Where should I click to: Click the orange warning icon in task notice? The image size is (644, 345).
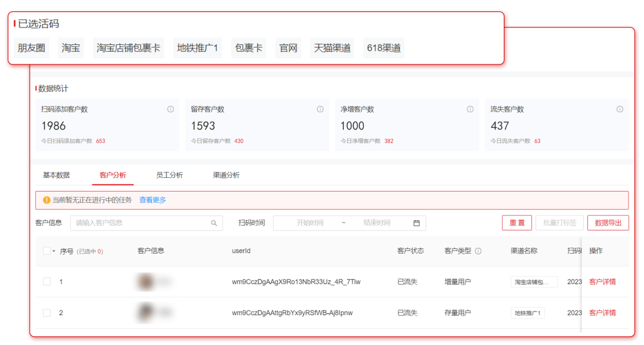pyautogui.click(x=46, y=200)
